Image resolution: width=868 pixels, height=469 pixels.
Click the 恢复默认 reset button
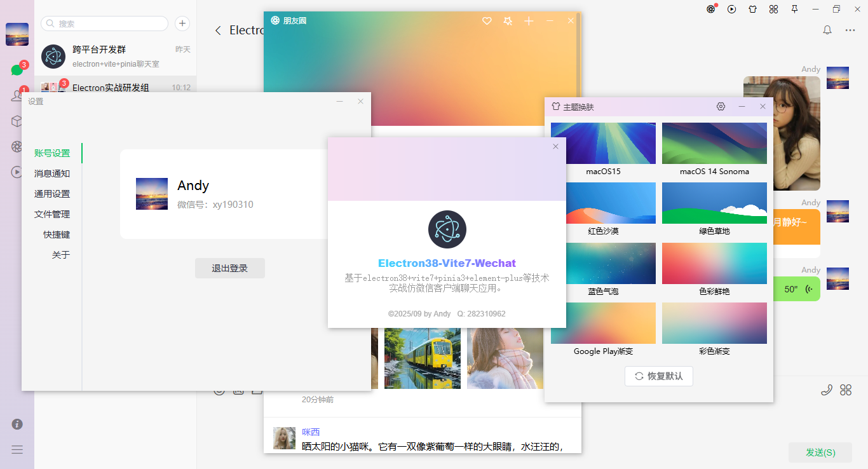[659, 376]
